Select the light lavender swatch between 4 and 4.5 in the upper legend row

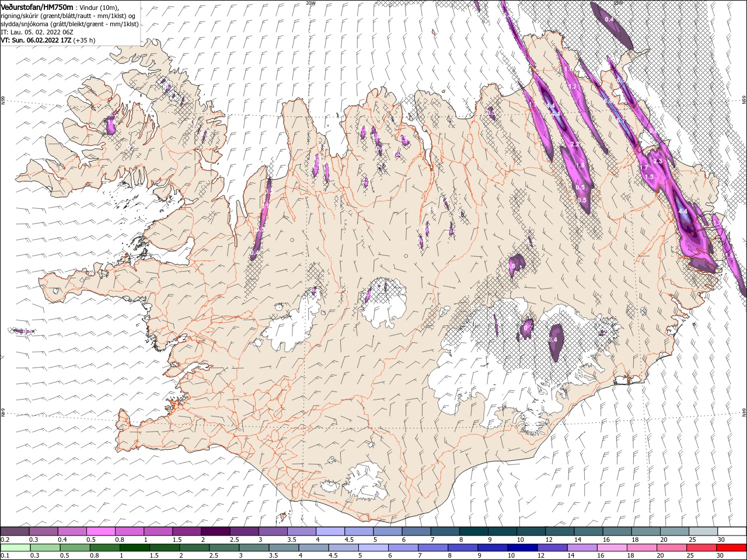pos(330,531)
